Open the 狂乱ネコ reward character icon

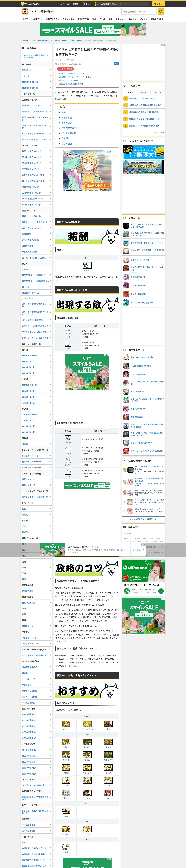coord(87,265)
